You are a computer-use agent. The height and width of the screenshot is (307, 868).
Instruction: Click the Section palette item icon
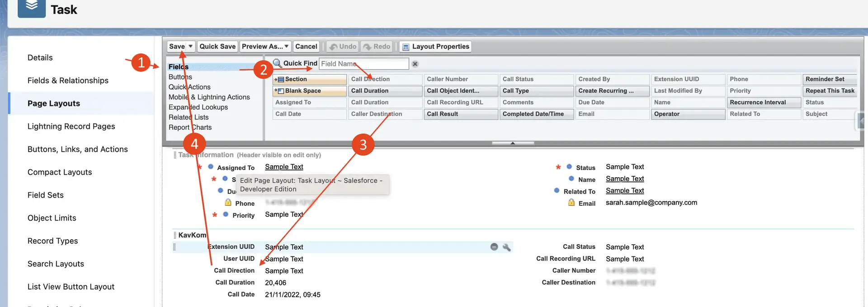280,80
